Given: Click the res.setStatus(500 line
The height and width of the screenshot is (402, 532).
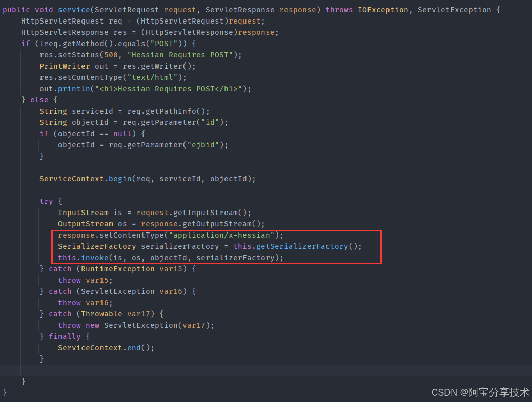Looking at the screenshot, I should tap(140, 55).
